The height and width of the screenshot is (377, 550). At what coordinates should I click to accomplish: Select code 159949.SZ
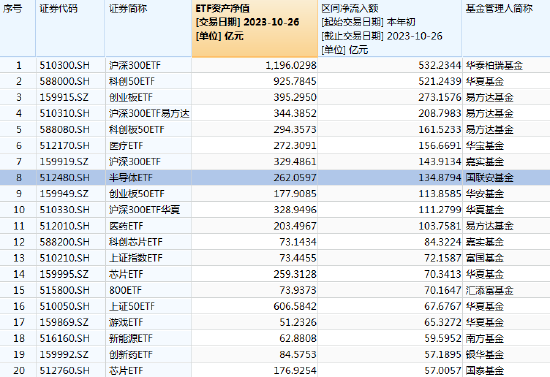64,194
